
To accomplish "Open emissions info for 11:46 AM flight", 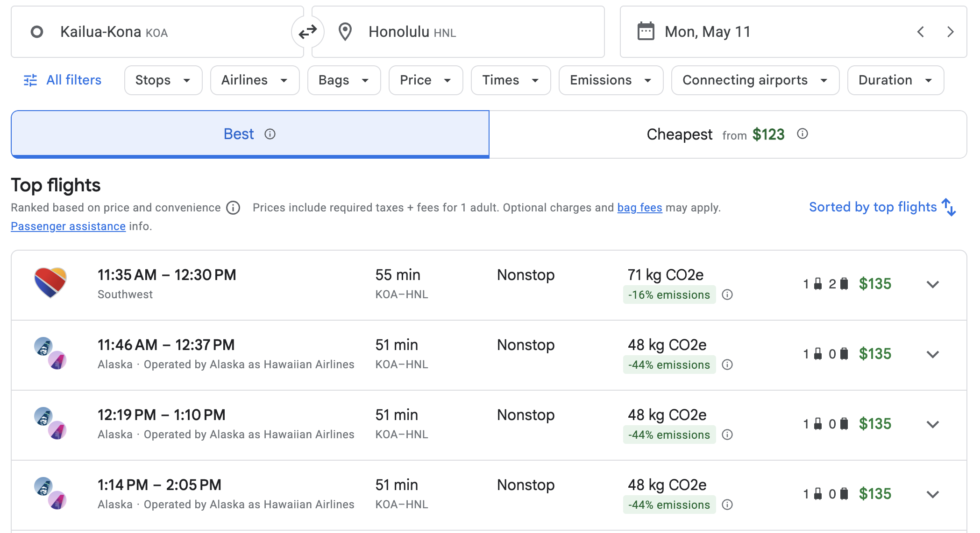I will click(727, 365).
